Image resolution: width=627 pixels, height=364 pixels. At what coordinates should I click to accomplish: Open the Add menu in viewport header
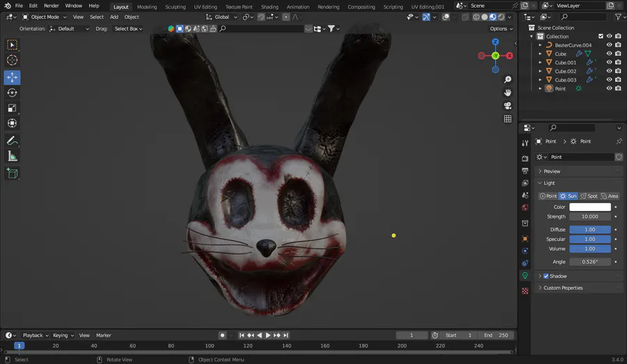[x=114, y=17]
